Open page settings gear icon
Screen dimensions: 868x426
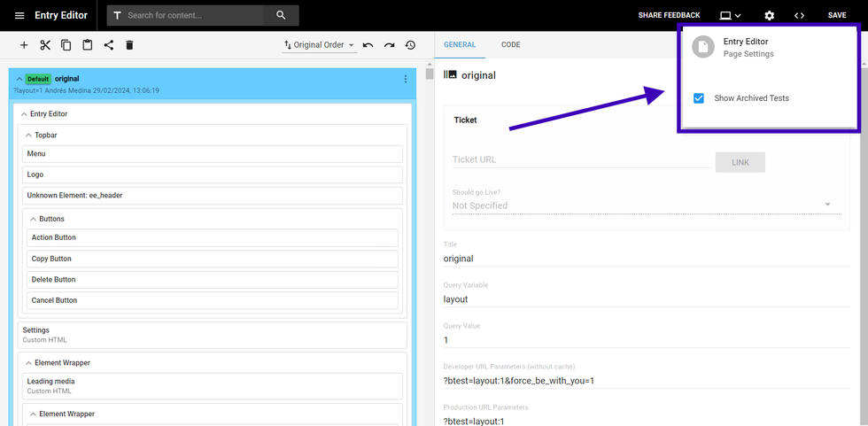[769, 15]
